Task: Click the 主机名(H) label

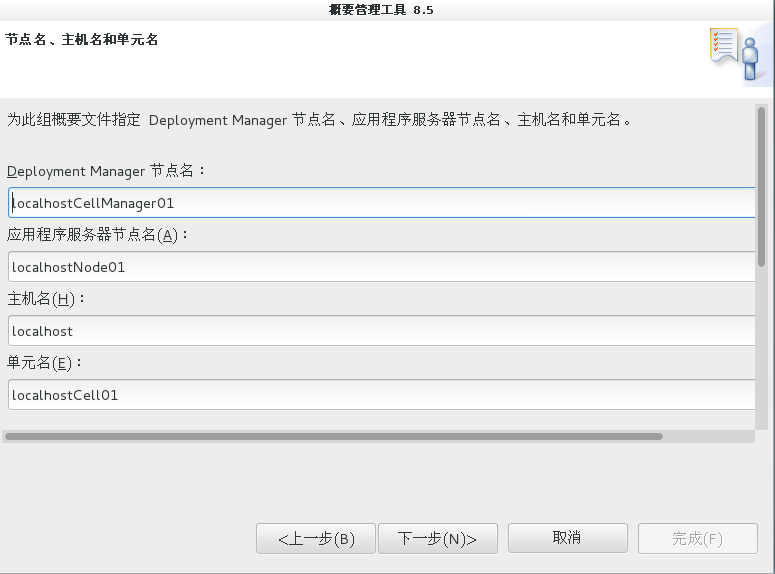Action: click(46, 299)
